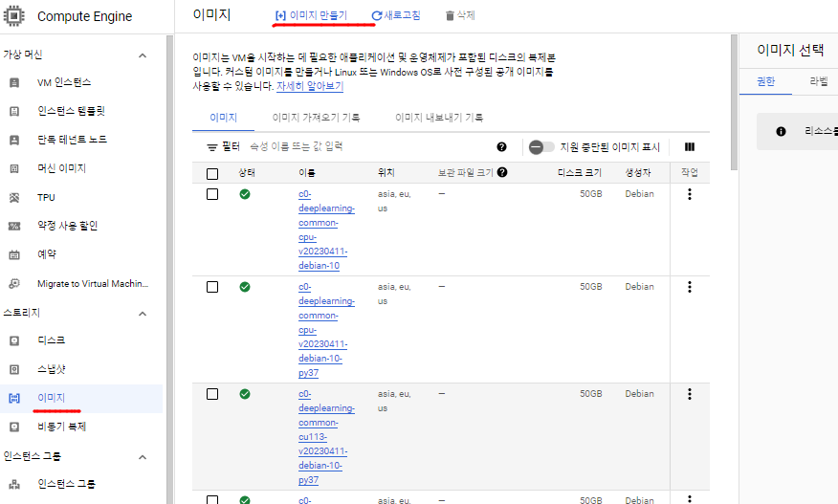Switch to the 이미지 tab
838x504 pixels.
(224, 118)
